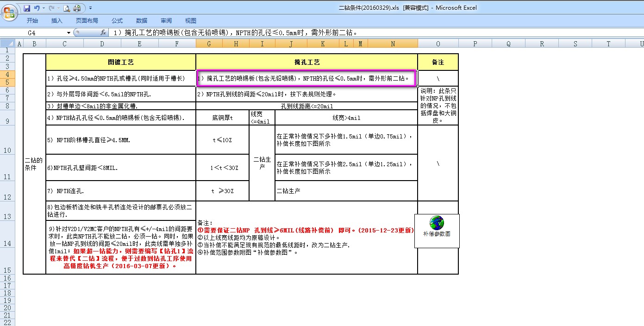This screenshot has height=326, width=644.
Task: Click the Quick Print icon
Action: (x=77, y=8)
